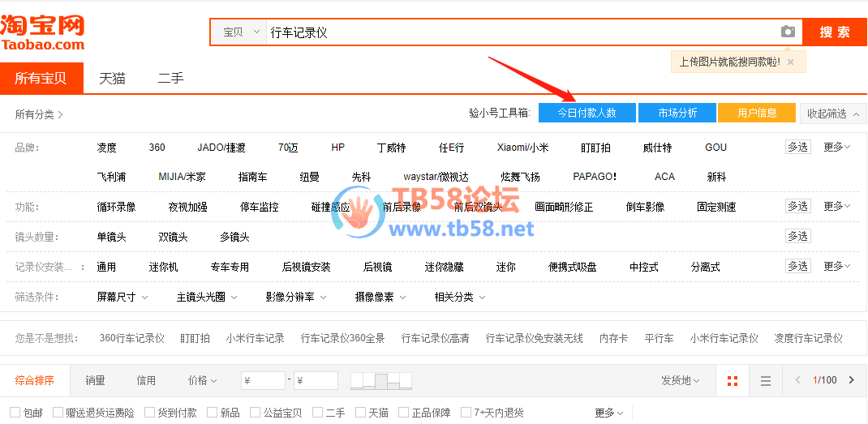This screenshot has height=424, width=868.
Task: Check the 天猫 filter checkbox
Action: [x=361, y=413]
